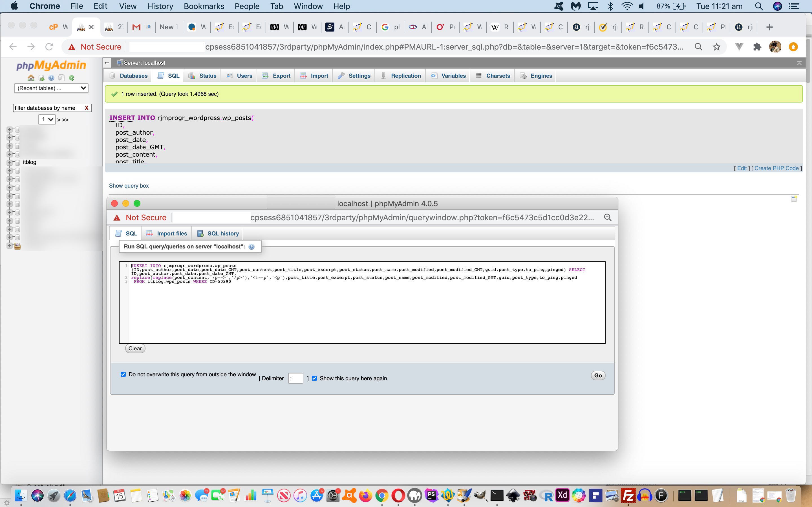Image resolution: width=812 pixels, height=507 pixels.
Task: Open phpMyAdmin documentation help icon
Action: (x=51, y=78)
